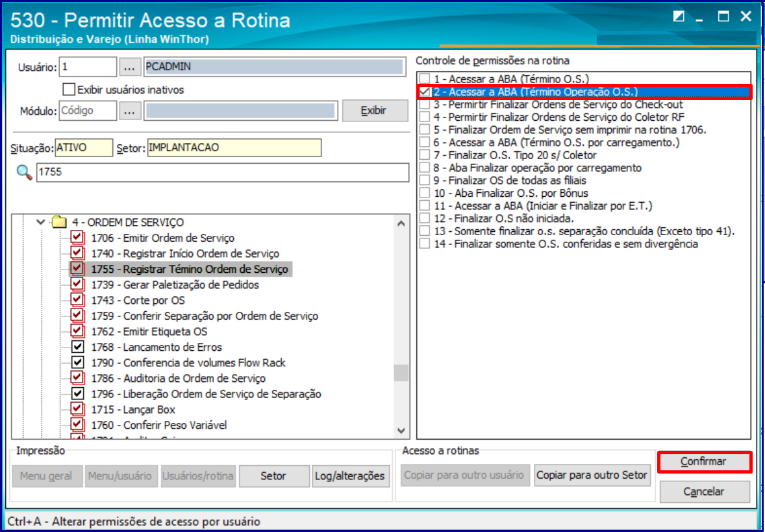The width and height of the screenshot is (765, 532).
Task: Select tree row 1743 - Corte por OS
Action: [x=138, y=300]
